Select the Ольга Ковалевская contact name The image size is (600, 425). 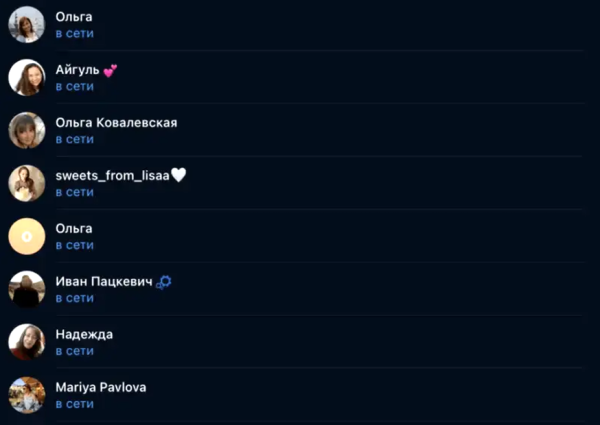tap(116, 122)
